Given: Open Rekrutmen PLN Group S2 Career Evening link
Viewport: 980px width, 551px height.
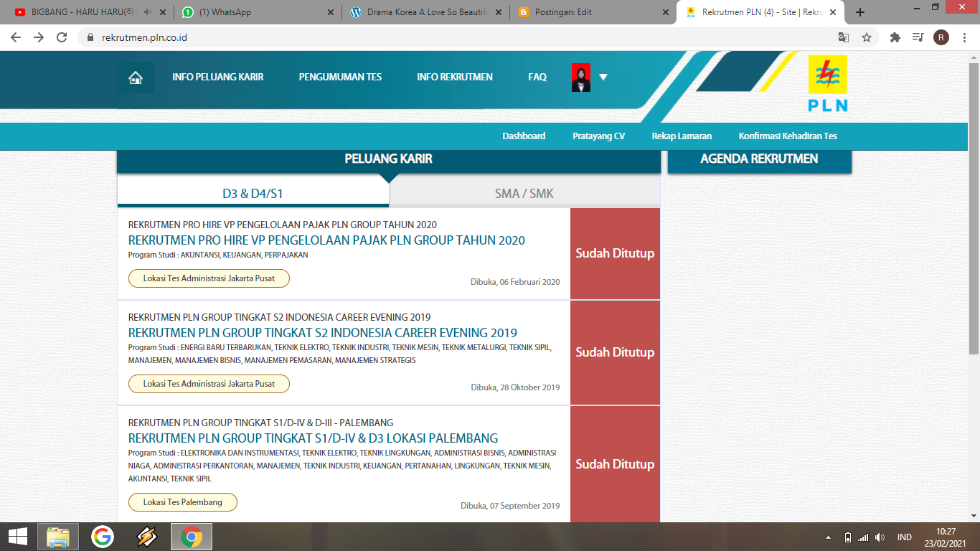Looking at the screenshot, I should (x=323, y=333).
